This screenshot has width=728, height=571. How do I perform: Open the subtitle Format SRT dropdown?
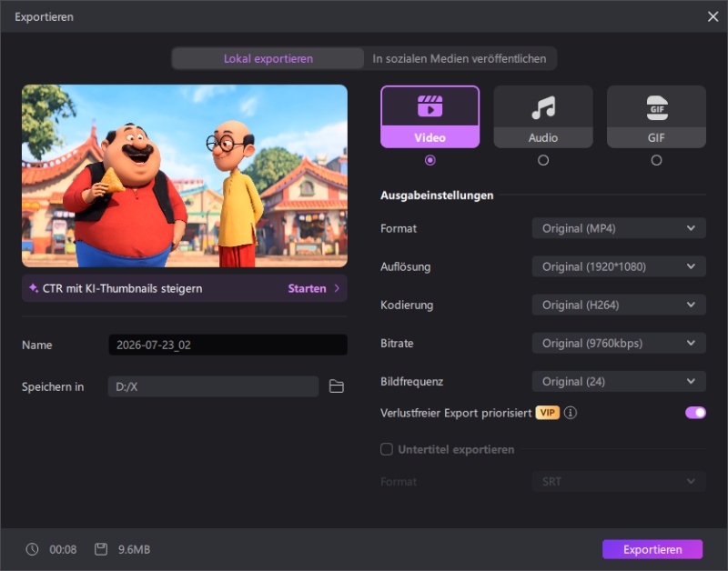[x=619, y=482]
